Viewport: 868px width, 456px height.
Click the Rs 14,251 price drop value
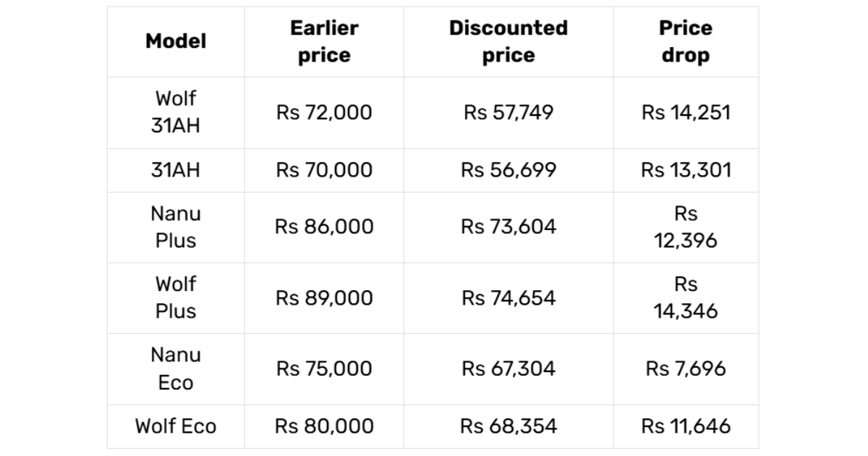[686, 112]
